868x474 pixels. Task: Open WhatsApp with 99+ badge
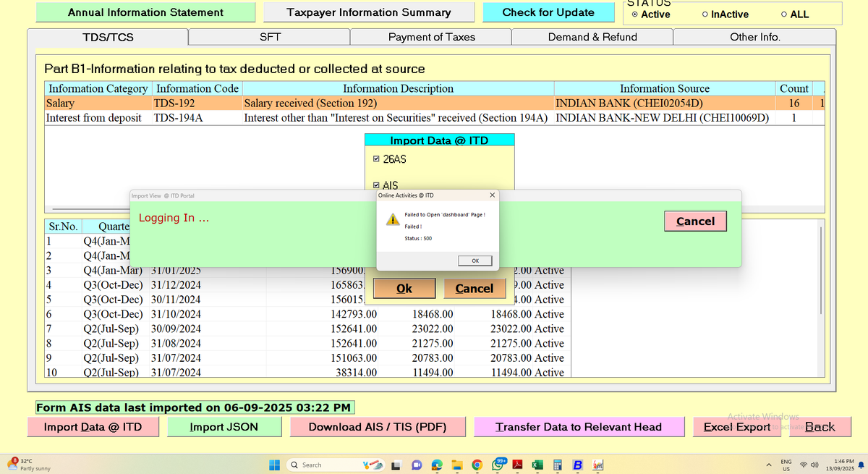(x=499, y=464)
